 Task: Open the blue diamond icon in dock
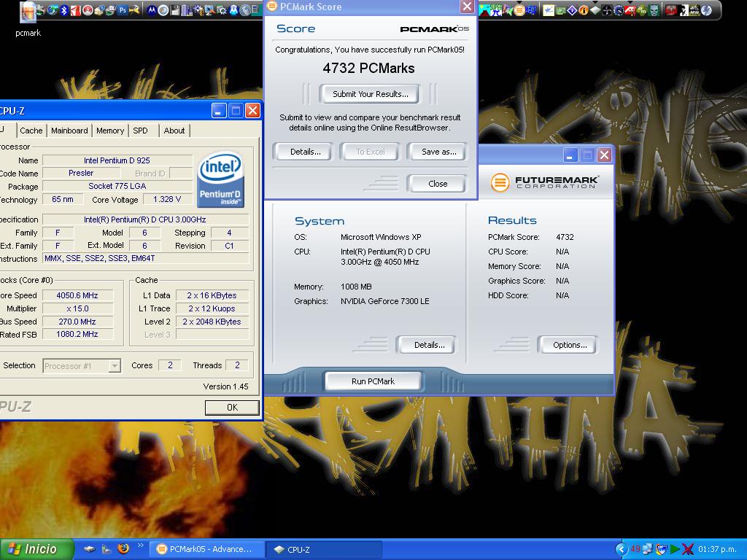pos(572,10)
